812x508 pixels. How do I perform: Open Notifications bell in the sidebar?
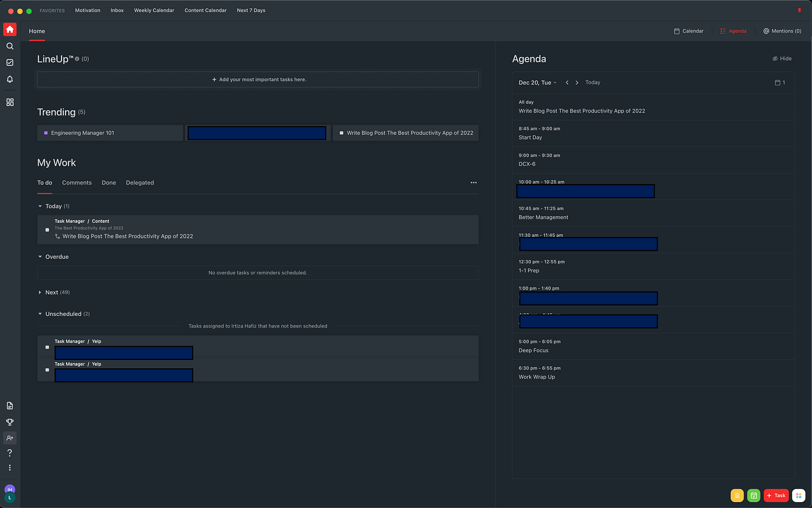click(10, 79)
